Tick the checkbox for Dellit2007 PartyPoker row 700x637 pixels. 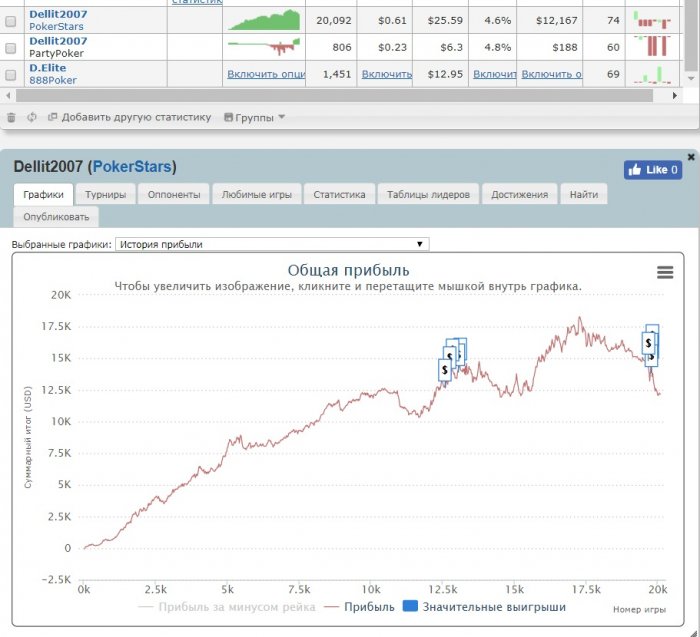10,47
